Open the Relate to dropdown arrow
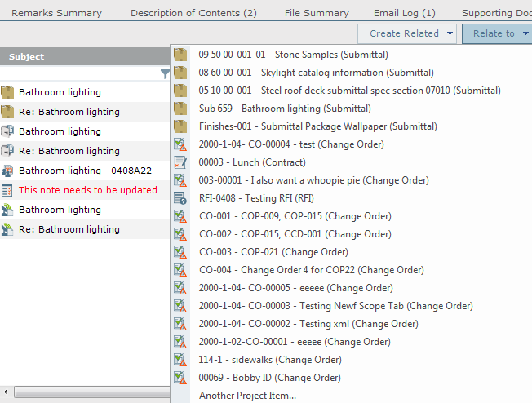Screen dimensions: 532x403 click(525, 33)
